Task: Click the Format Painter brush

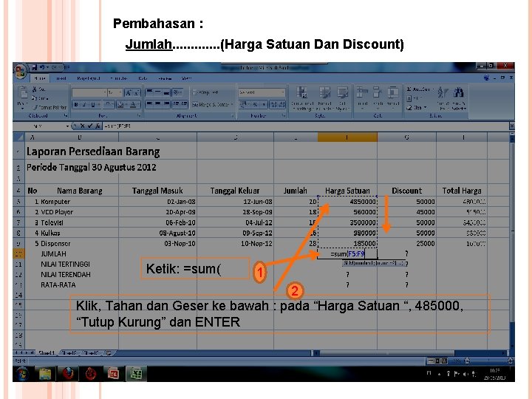Action: point(35,107)
